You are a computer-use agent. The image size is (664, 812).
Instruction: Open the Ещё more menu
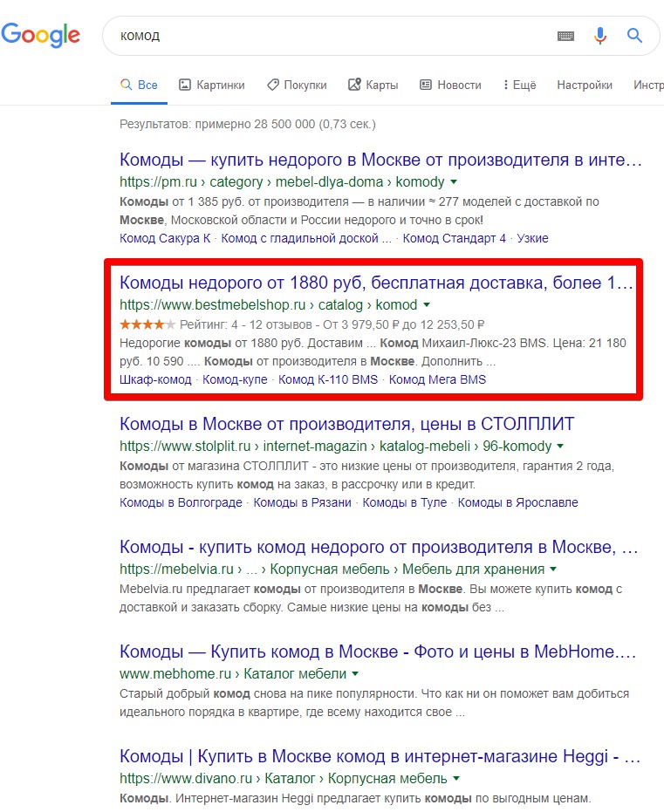519,85
